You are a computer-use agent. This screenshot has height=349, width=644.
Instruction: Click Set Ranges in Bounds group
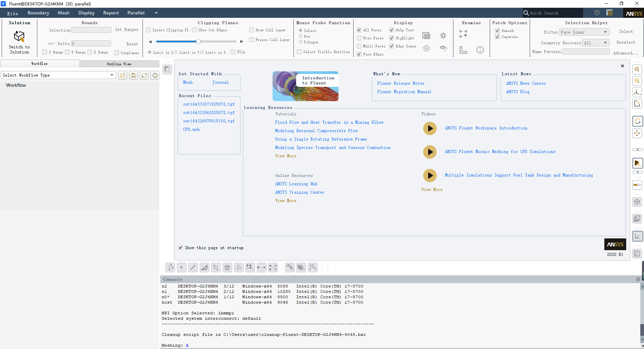tap(127, 30)
